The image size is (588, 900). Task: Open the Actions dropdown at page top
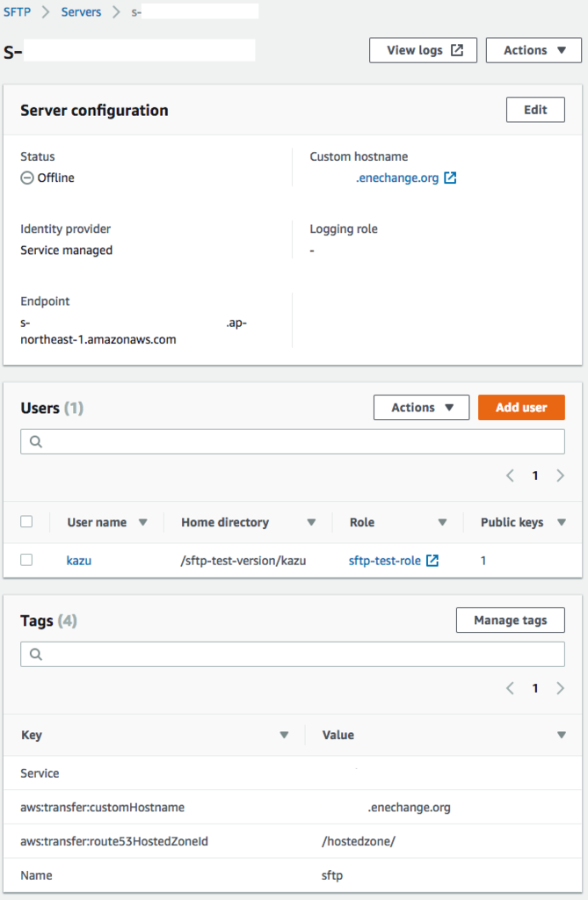(533, 49)
